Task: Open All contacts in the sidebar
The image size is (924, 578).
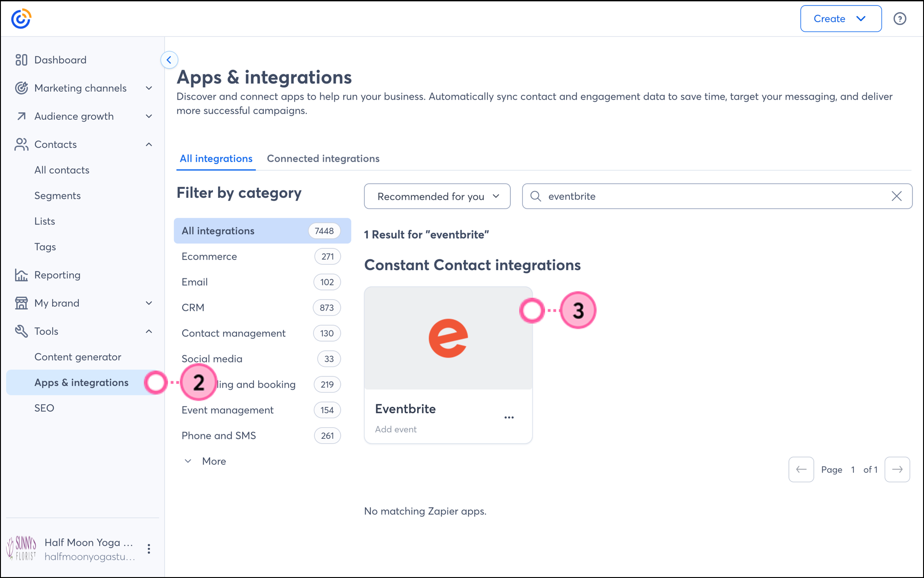Action: coord(62,170)
